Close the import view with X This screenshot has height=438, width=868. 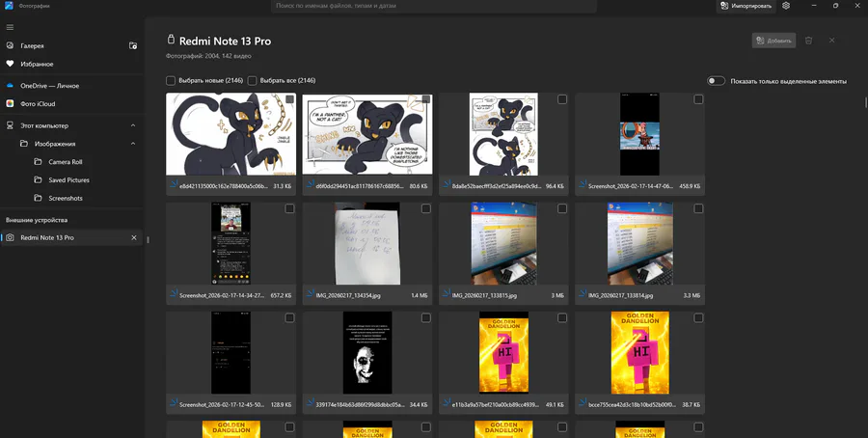831,41
